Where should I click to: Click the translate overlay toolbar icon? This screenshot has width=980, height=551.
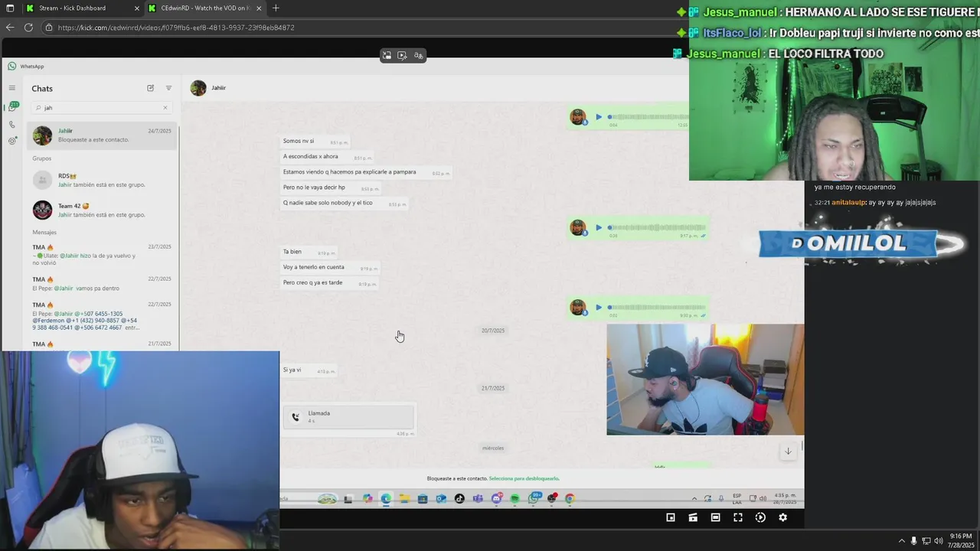418,55
